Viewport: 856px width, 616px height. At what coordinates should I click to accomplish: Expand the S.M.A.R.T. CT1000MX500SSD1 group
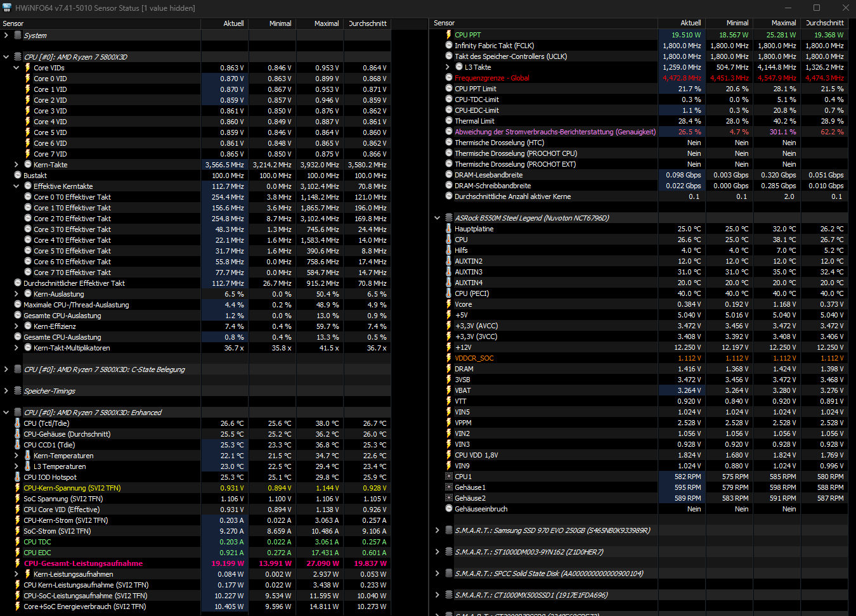(x=438, y=595)
